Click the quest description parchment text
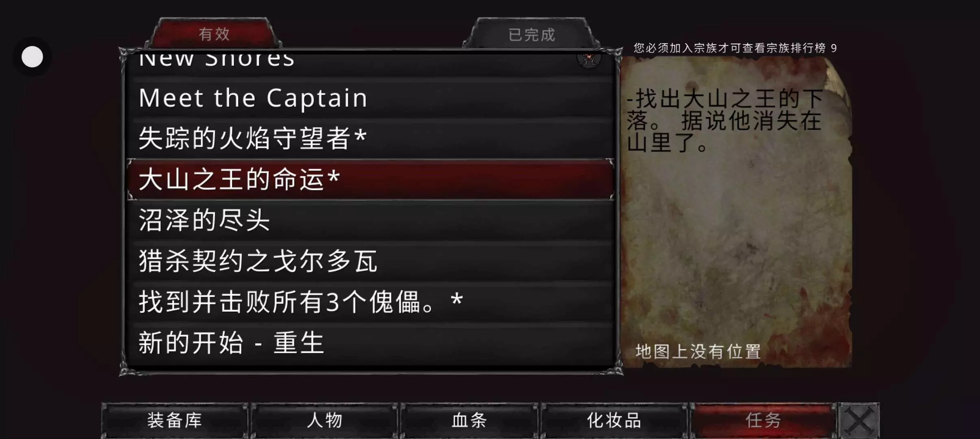The height and width of the screenshot is (439, 980). pos(725,121)
